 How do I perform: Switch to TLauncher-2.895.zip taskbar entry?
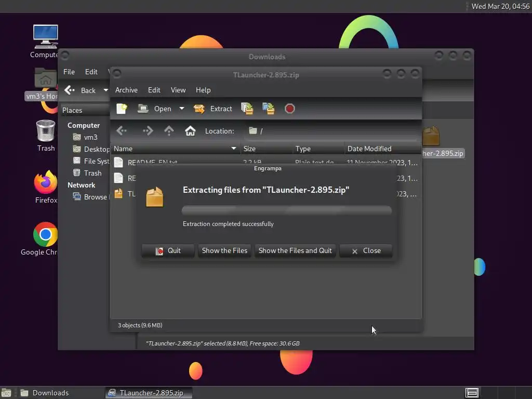tap(149, 393)
